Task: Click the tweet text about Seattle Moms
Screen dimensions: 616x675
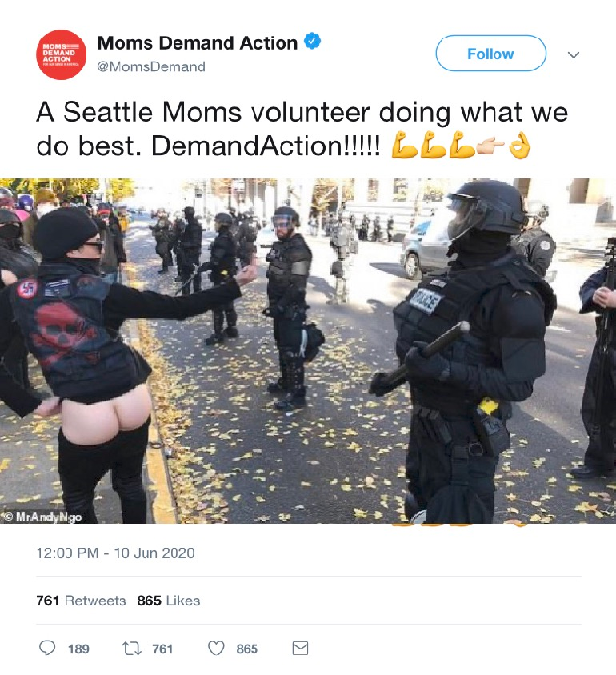Action: pyautogui.click(x=302, y=129)
